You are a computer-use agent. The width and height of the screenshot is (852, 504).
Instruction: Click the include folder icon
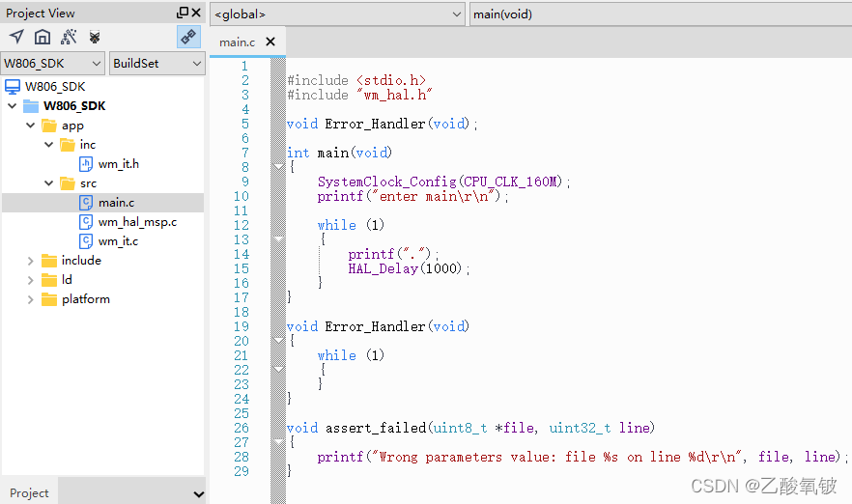49,261
